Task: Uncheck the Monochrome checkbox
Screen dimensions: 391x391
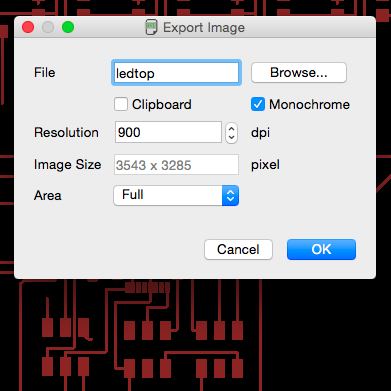Action: point(258,104)
